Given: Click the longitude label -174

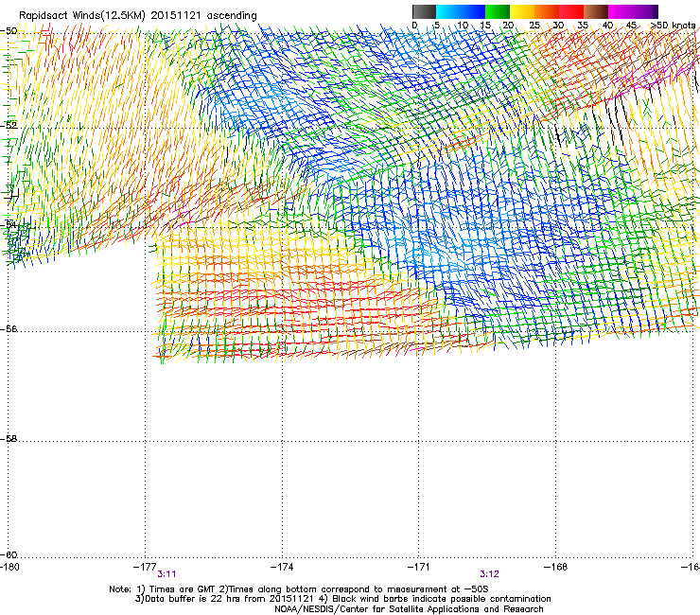Looking at the screenshot, I should pos(282,567).
